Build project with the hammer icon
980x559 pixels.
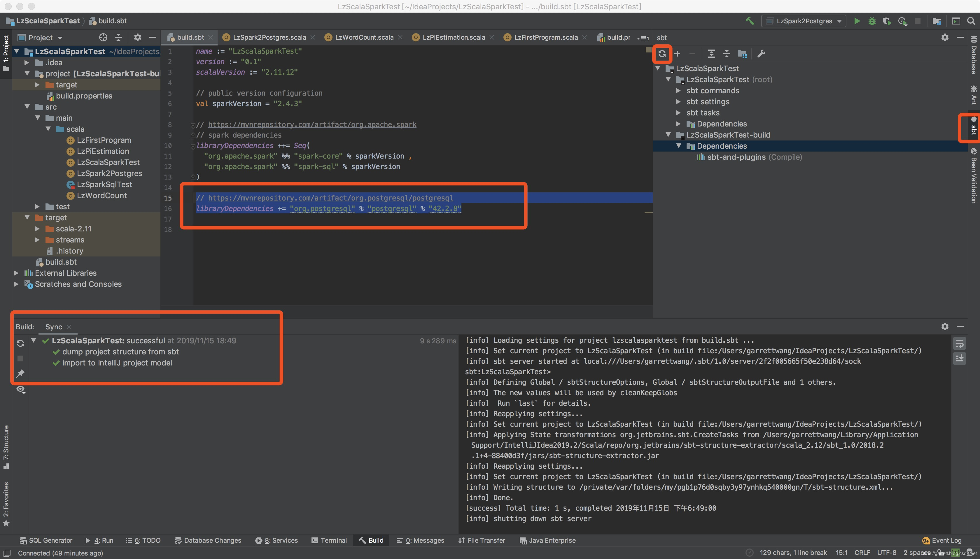pyautogui.click(x=750, y=21)
